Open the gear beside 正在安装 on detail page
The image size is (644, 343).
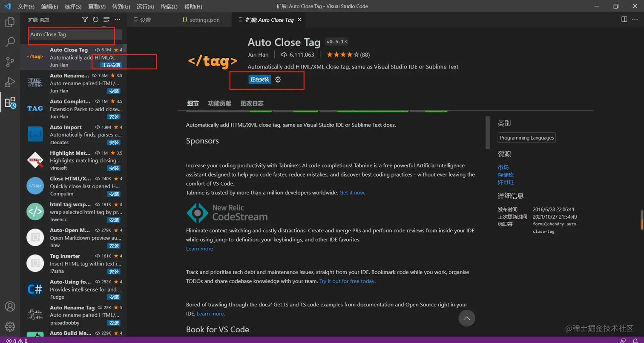pyautogui.click(x=278, y=80)
